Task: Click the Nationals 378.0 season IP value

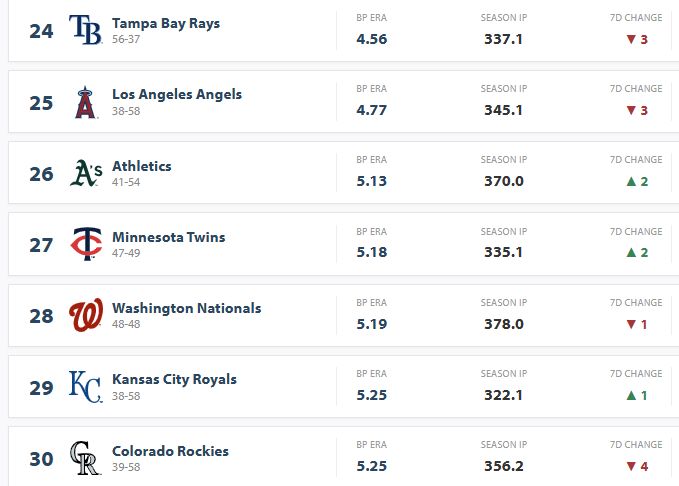Action: tap(504, 324)
